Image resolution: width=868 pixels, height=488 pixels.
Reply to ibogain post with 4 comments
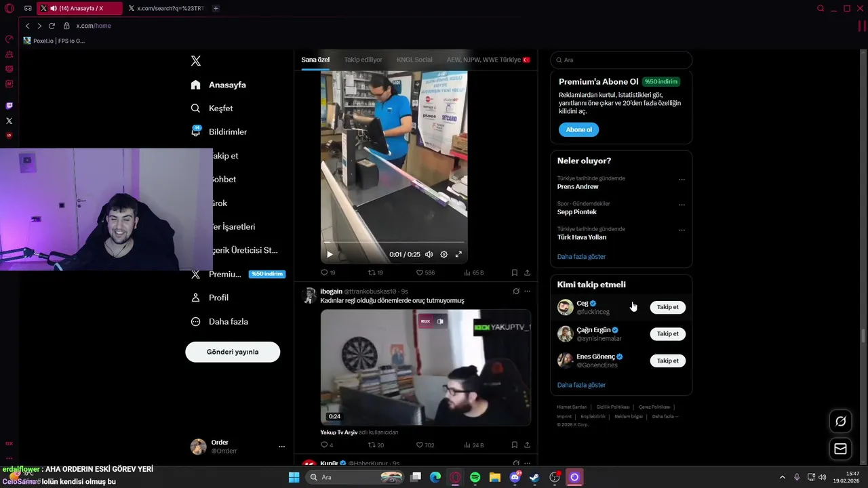327,445
